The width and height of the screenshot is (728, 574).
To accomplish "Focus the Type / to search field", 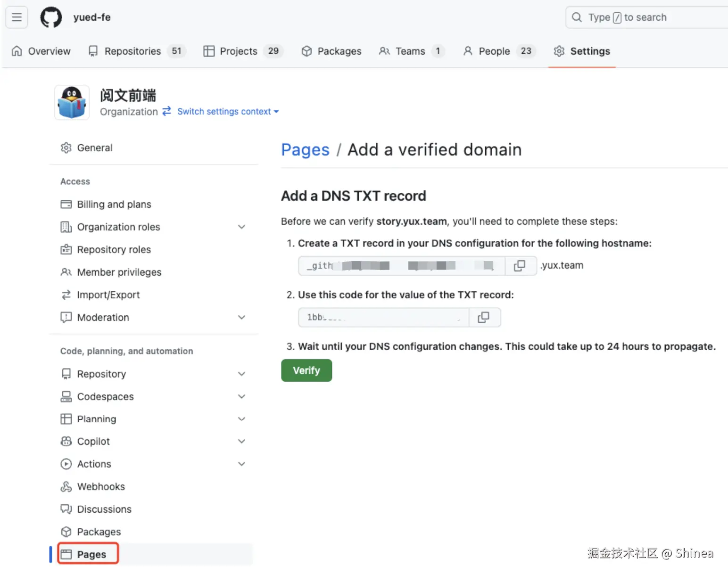I will tap(647, 17).
